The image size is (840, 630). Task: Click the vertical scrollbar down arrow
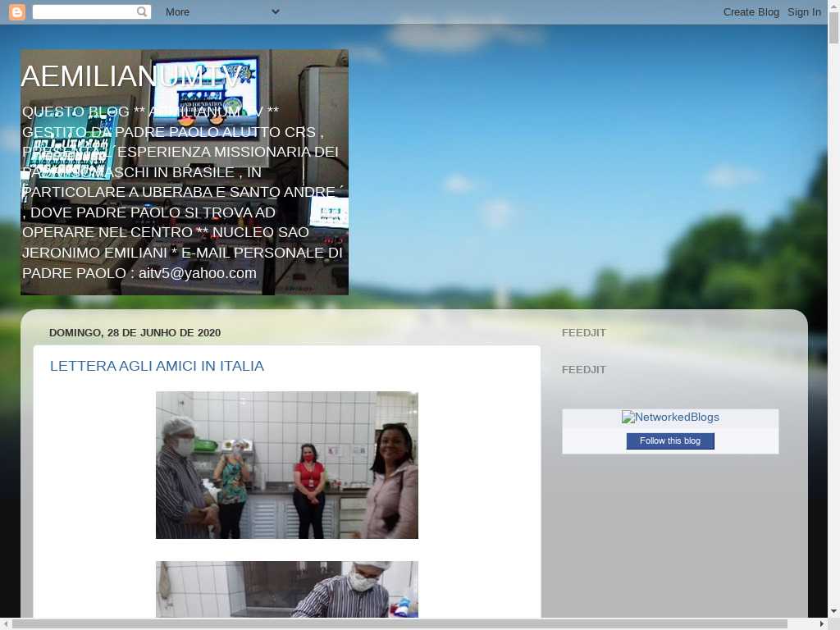[x=833, y=611]
